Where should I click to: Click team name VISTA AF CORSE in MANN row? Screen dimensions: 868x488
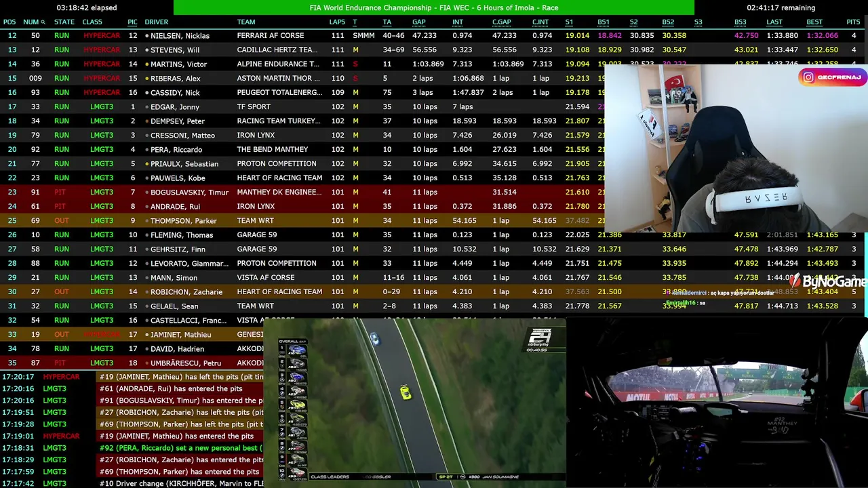tap(266, 278)
